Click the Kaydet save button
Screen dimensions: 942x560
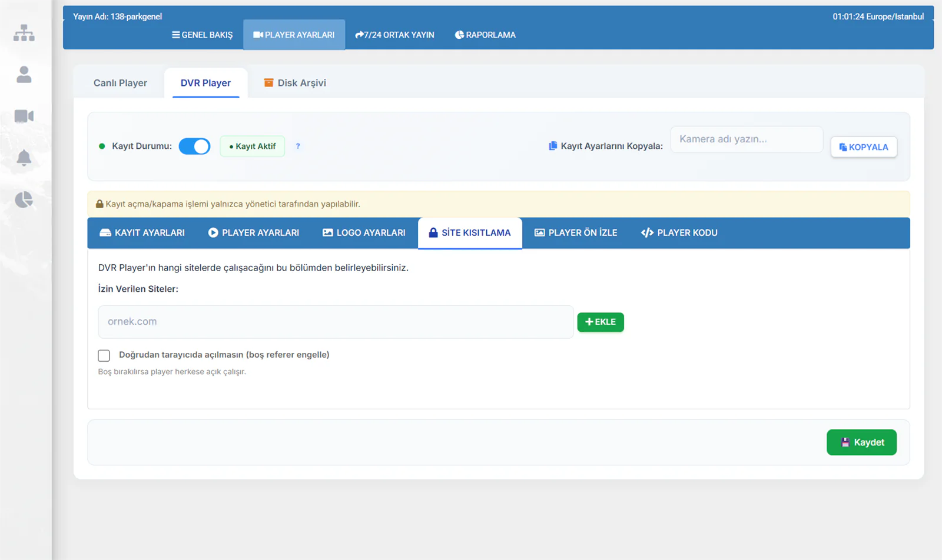pyautogui.click(x=861, y=442)
